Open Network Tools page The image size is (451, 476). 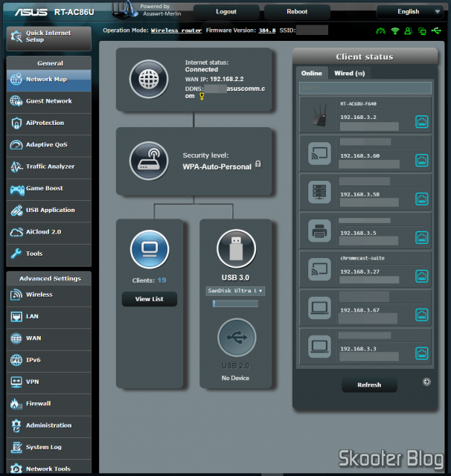coord(49,468)
